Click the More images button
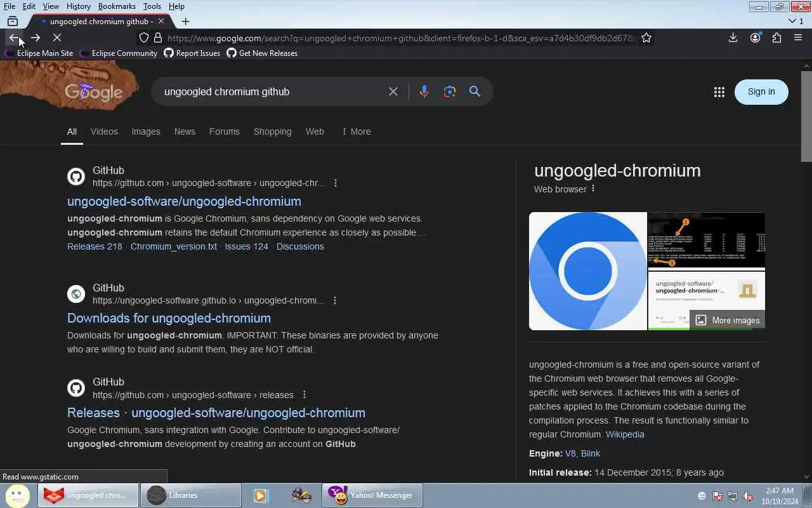 (727, 320)
